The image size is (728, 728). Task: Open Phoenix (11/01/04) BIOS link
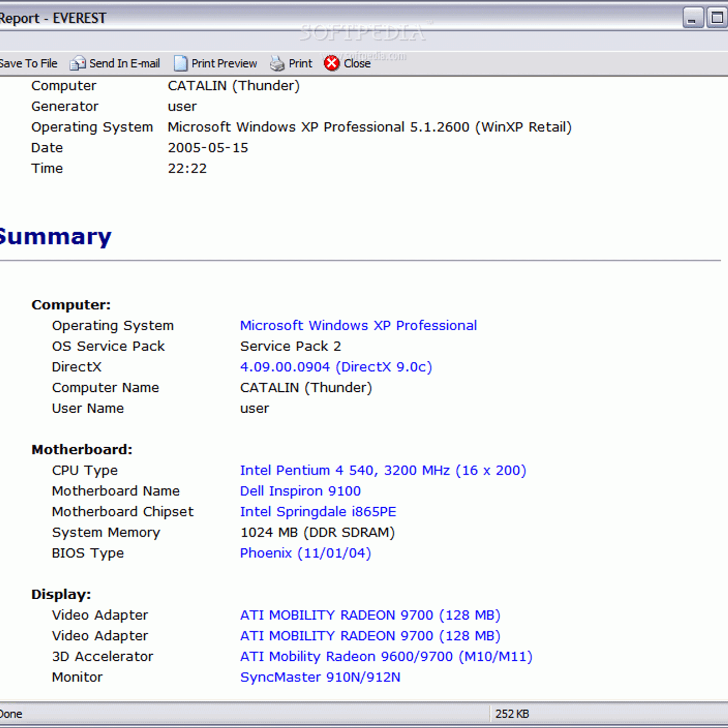pyautogui.click(x=305, y=553)
